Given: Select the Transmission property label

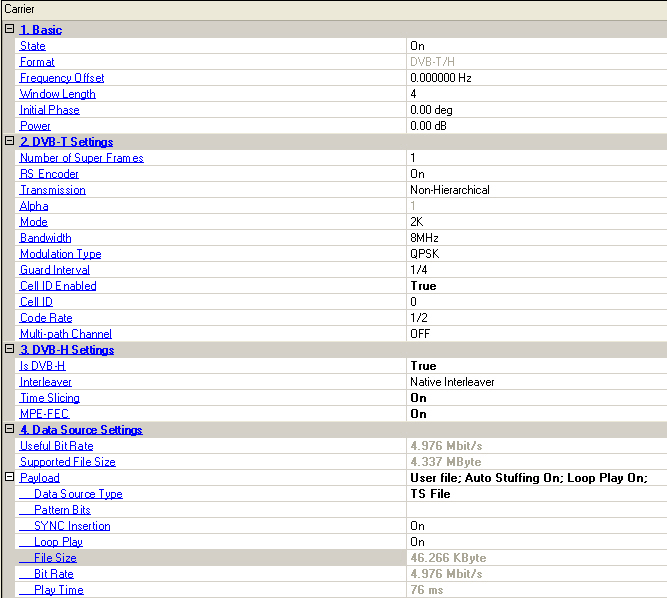Looking at the screenshot, I should (53, 190).
